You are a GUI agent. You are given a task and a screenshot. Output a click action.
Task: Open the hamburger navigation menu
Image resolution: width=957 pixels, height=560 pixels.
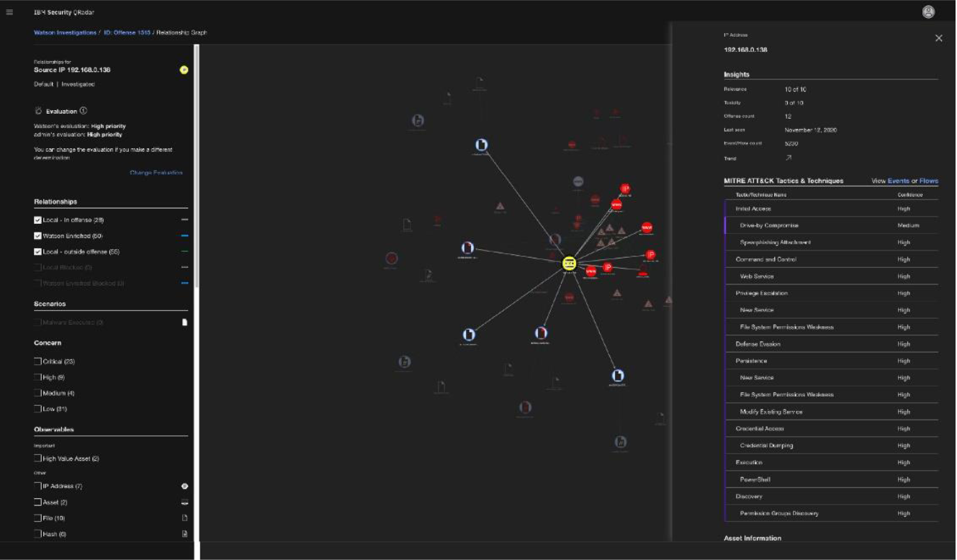(9, 12)
